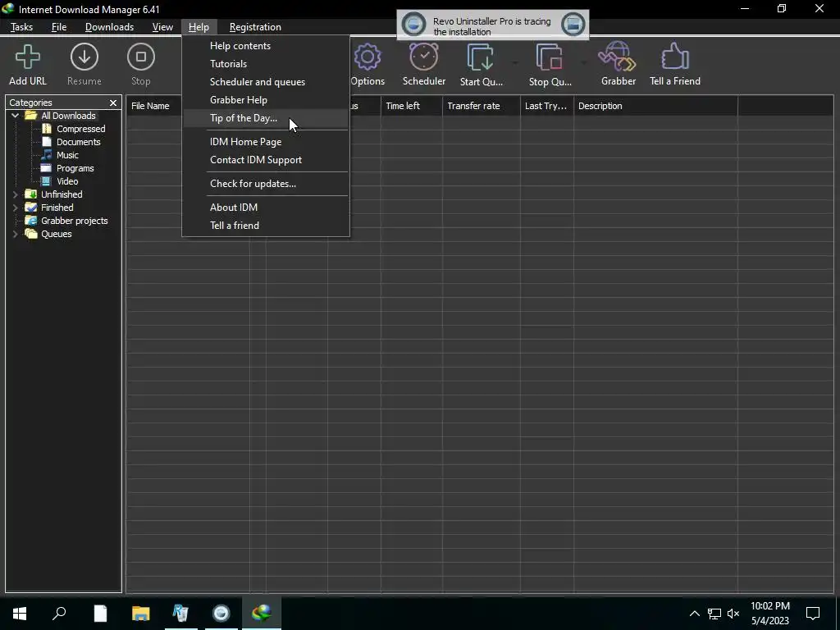The height and width of the screenshot is (630, 840).
Task: Click the Tell a Friend thumbs-up icon
Action: click(675, 57)
